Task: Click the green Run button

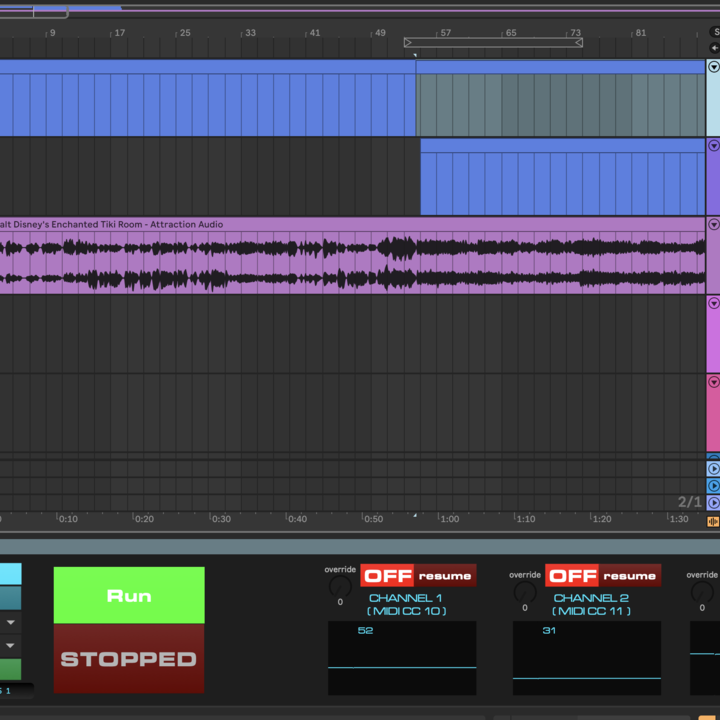Action: (x=129, y=596)
